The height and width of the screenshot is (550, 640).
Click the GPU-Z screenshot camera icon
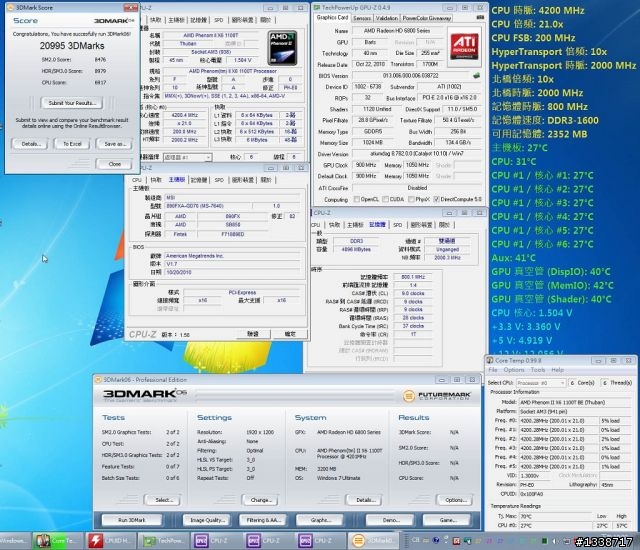tap(480, 18)
